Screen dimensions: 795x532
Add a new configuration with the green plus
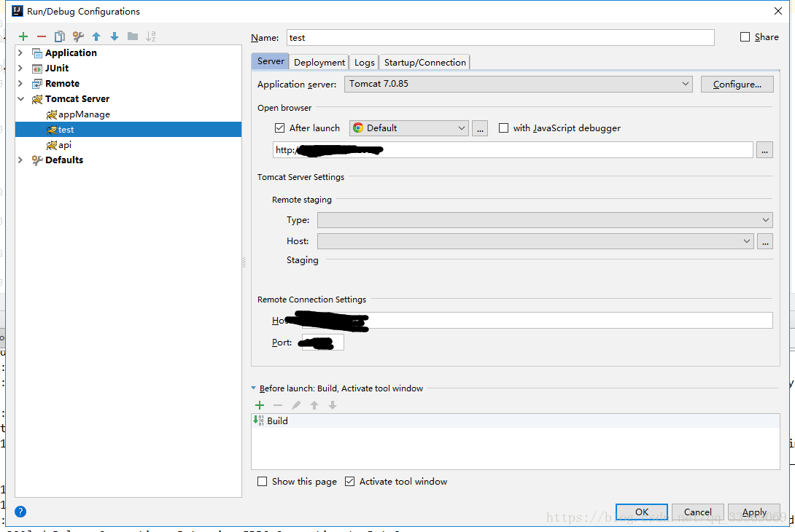point(23,36)
